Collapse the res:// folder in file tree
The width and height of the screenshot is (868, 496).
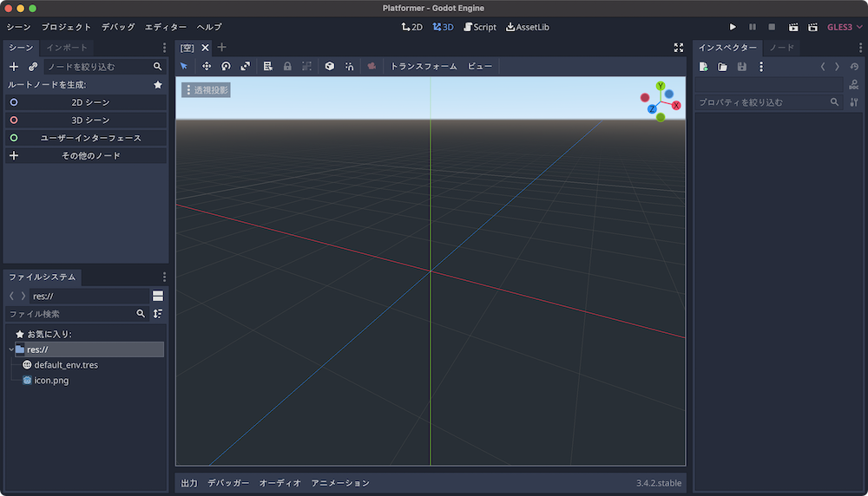(x=10, y=349)
